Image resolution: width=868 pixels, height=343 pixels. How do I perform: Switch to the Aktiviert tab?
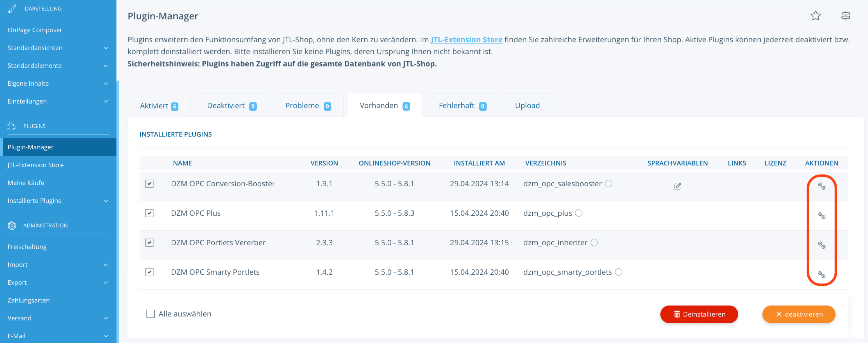[x=159, y=105]
